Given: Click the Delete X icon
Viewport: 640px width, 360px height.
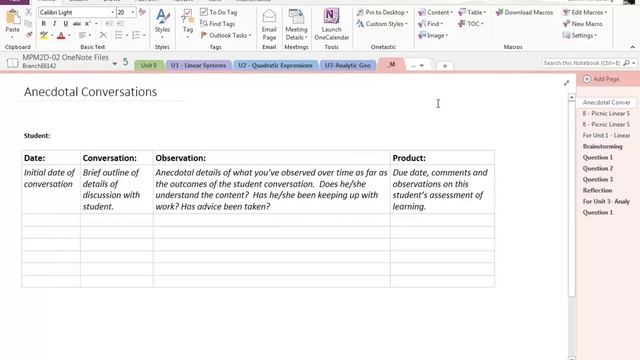Looking at the screenshot, I should pyautogui.click(x=103, y=36).
